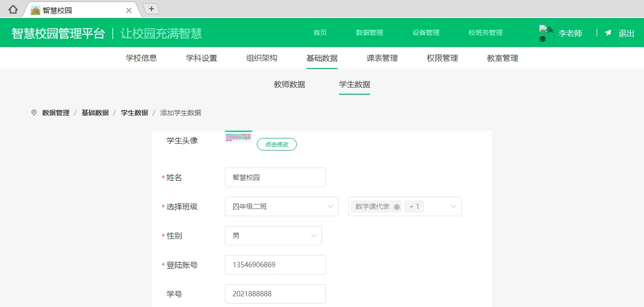The image size is (644, 307).
Task: Focus the 姓名 input field
Action: [275, 177]
